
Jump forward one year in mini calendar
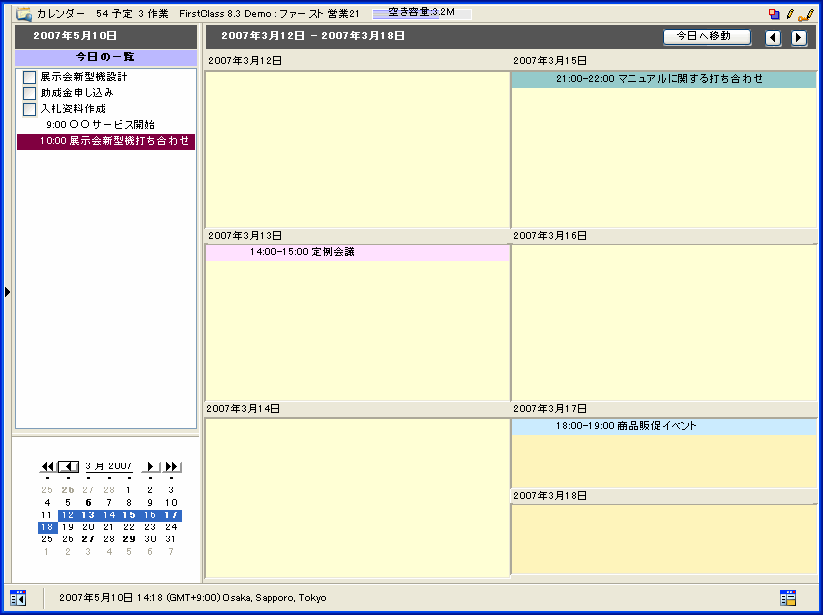(173, 467)
